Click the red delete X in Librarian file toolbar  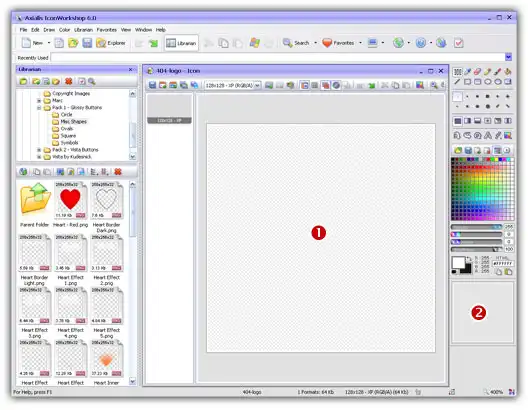point(118,172)
